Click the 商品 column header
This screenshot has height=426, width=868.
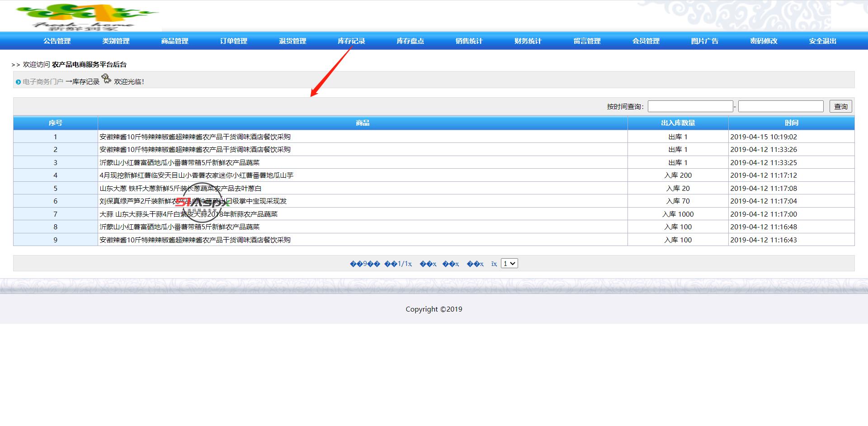pyautogui.click(x=363, y=123)
